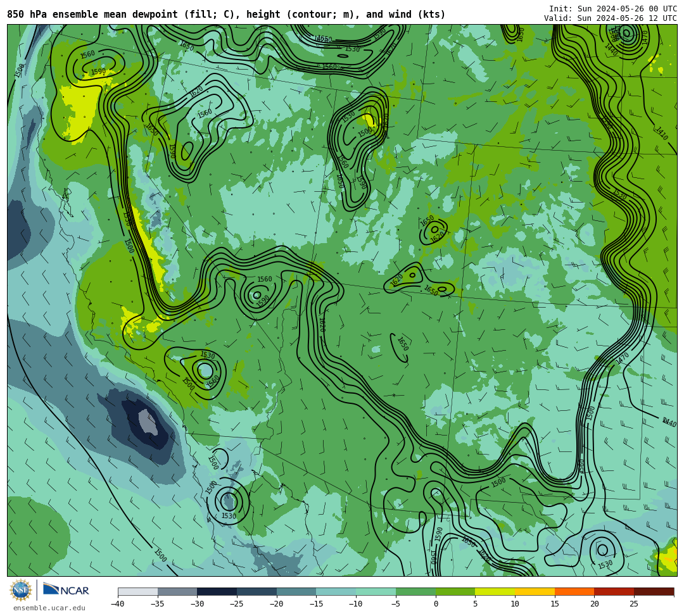Click the 1410 height contour label

tap(662, 133)
